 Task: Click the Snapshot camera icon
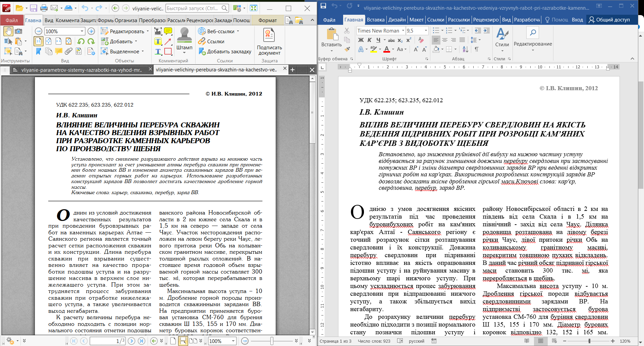pos(19,31)
